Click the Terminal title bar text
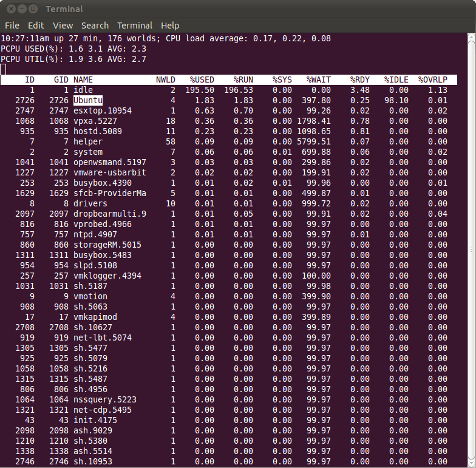476x468 pixels. click(x=64, y=9)
